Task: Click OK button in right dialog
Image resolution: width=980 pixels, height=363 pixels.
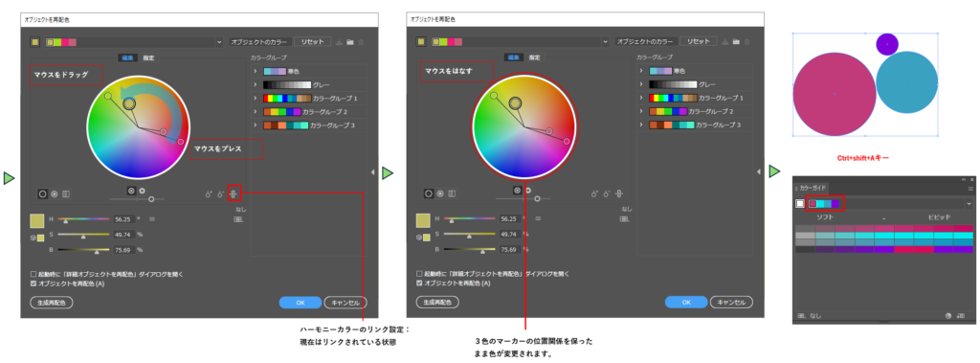Action: tap(686, 303)
